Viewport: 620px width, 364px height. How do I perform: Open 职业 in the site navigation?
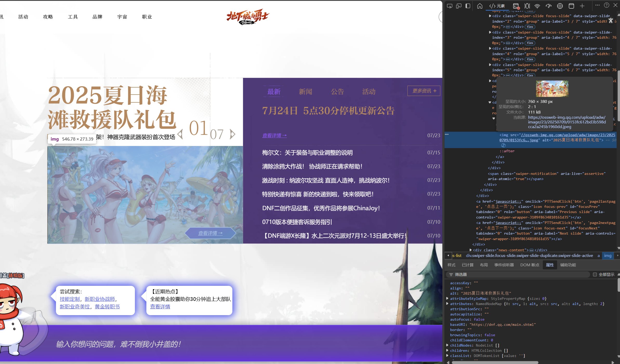point(147,17)
